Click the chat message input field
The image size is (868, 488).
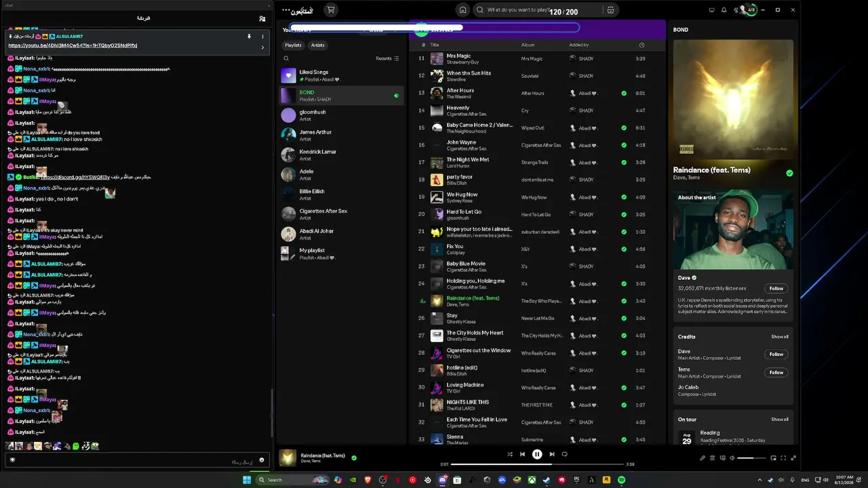tap(136, 460)
